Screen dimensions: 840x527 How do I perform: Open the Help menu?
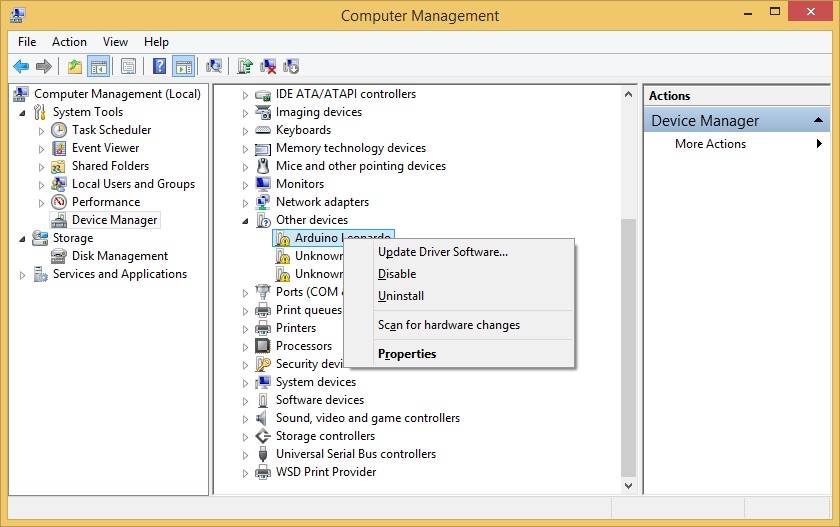156,42
